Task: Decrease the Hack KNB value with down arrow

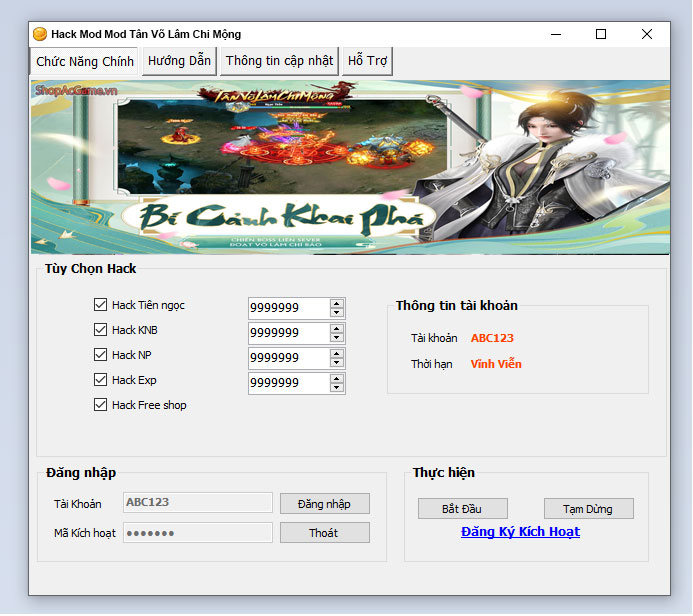Action: tap(337, 338)
